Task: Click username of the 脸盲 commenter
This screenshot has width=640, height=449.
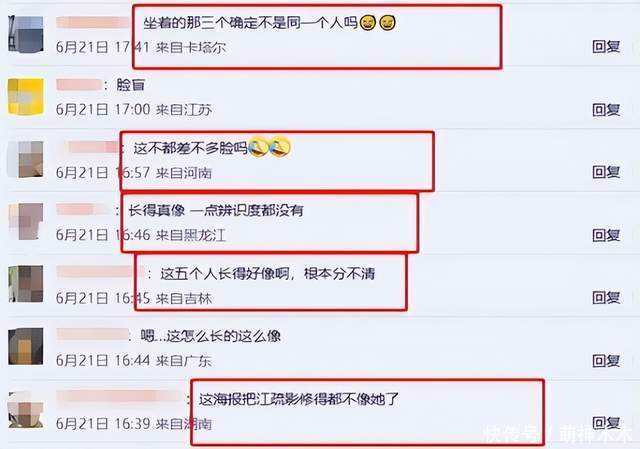Action: coord(79,85)
